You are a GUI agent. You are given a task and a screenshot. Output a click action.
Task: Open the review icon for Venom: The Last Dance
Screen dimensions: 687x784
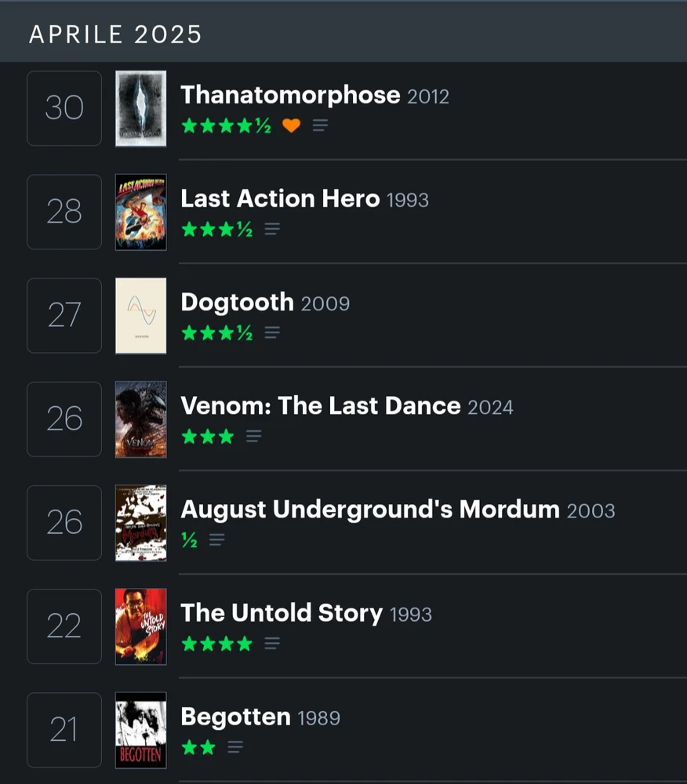tap(253, 436)
